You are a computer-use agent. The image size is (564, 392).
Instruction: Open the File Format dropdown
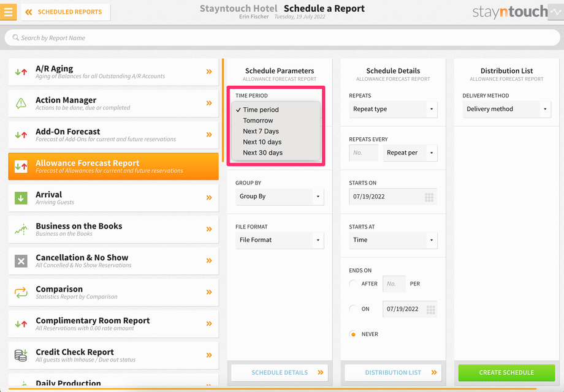(x=280, y=240)
